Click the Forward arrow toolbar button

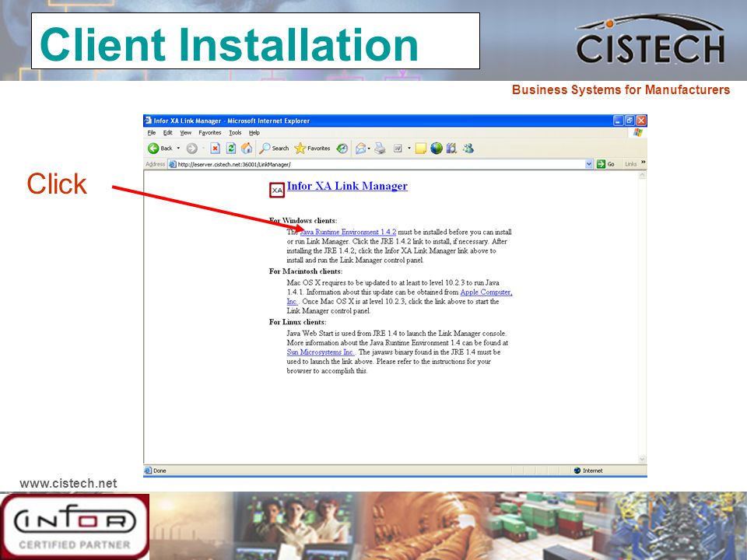coord(191,149)
